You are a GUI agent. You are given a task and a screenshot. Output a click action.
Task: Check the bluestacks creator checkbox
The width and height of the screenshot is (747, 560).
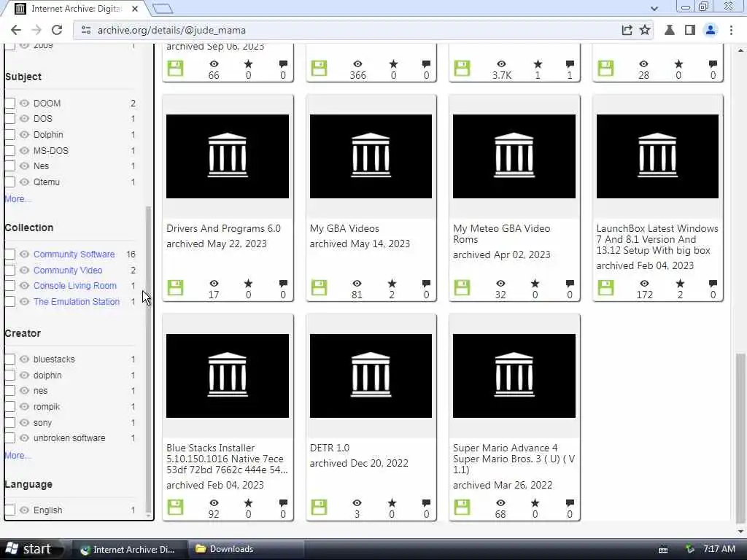coord(10,359)
